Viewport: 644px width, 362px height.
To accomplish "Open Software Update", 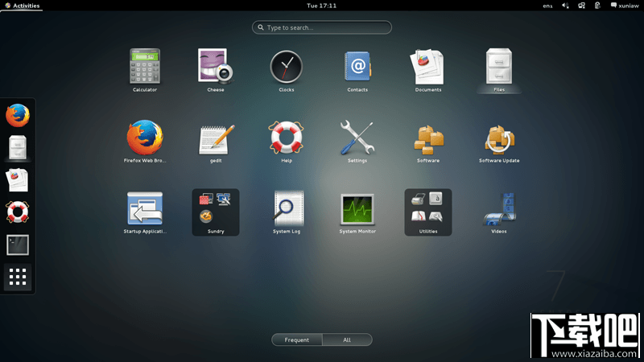I will coord(499,141).
